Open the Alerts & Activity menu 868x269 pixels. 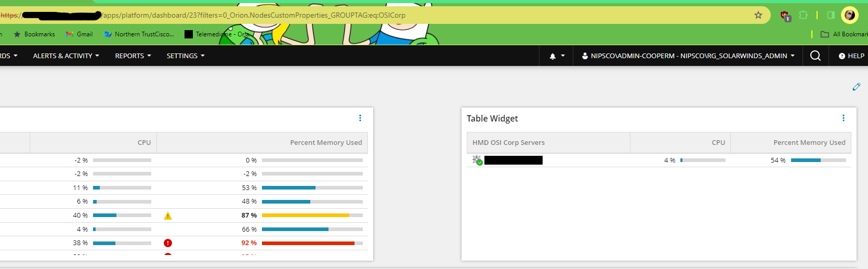pyautogui.click(x=66, y=56)
